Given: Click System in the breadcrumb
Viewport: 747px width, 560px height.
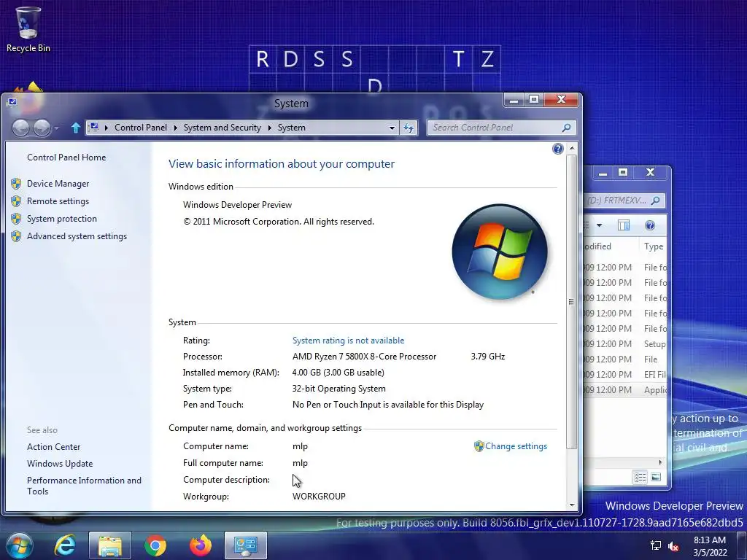Looking at the screenshot, I should (x=292, y=128).
